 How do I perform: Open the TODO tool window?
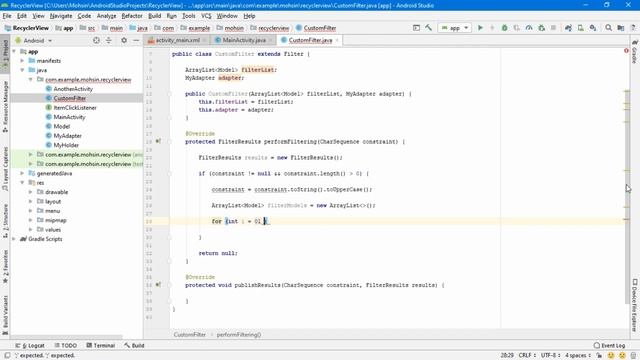[x=65, y=345]
